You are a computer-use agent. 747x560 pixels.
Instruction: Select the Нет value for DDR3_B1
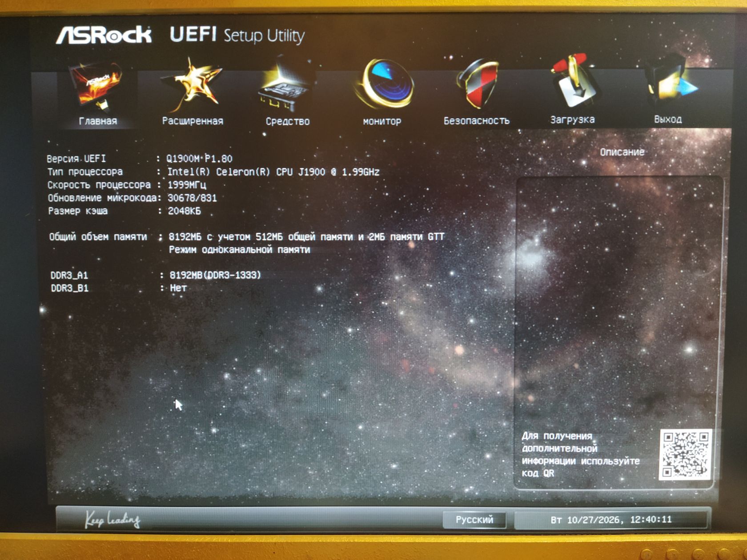[178, 288]
